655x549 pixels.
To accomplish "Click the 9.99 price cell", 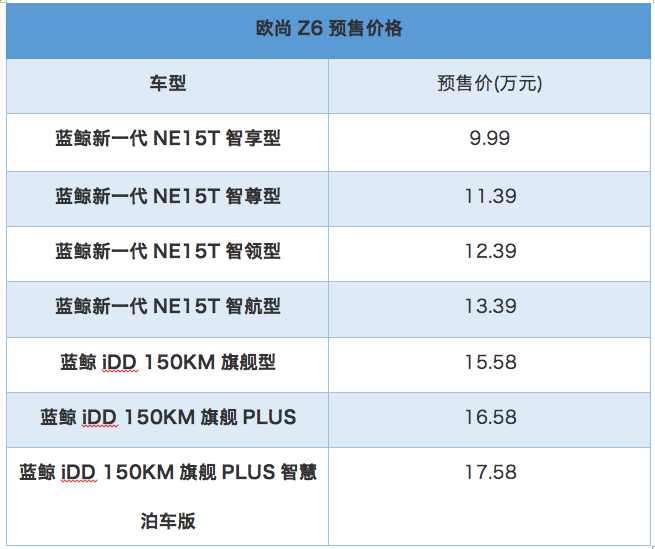I will tap(490, 139).
